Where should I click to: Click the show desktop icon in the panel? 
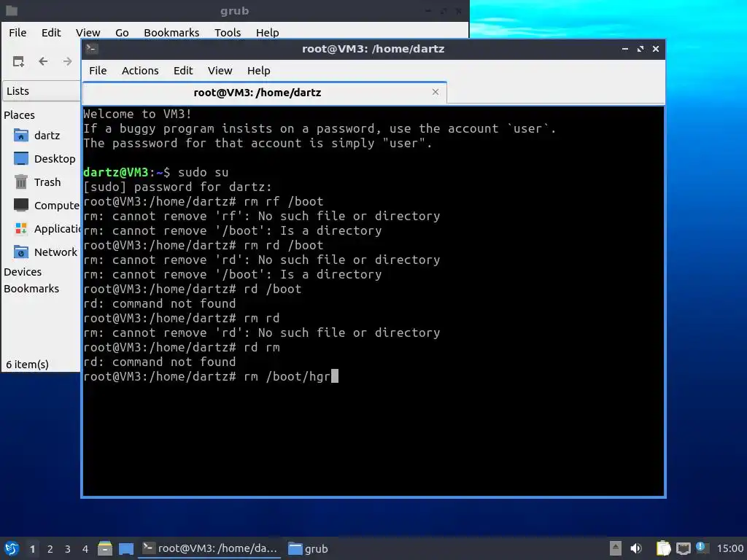tap(126, 548)
